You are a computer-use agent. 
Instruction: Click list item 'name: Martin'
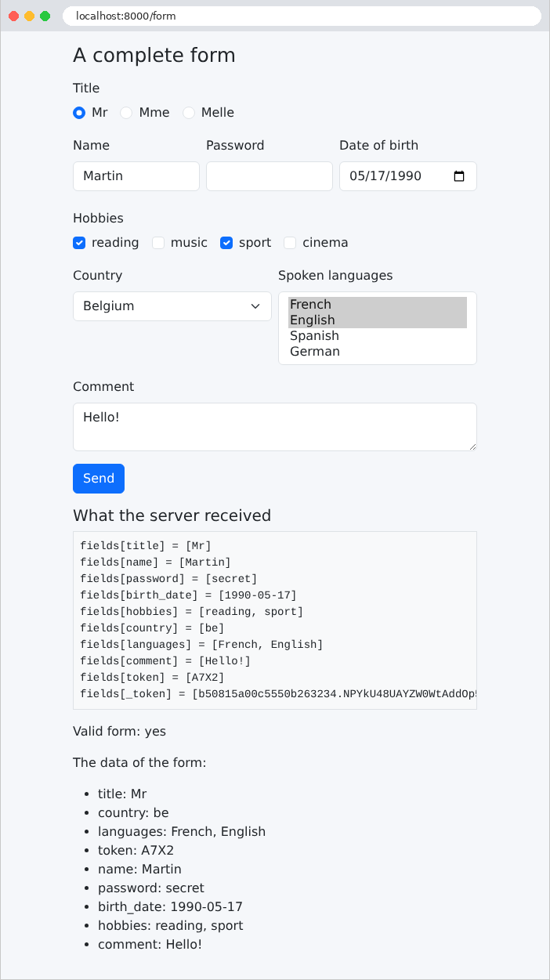click(139, 870)
